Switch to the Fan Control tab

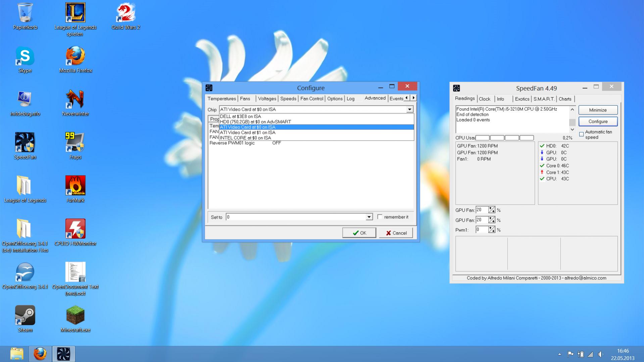tap(312, 99)
